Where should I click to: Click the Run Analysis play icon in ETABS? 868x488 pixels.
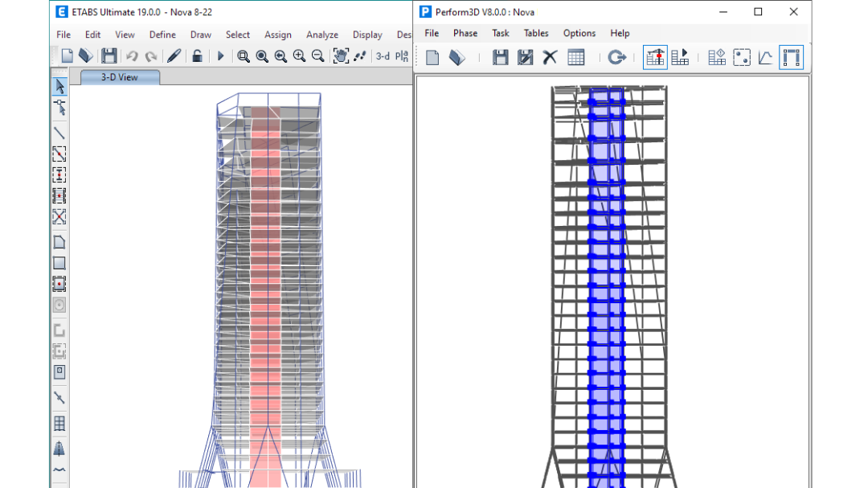pos(221,55)
